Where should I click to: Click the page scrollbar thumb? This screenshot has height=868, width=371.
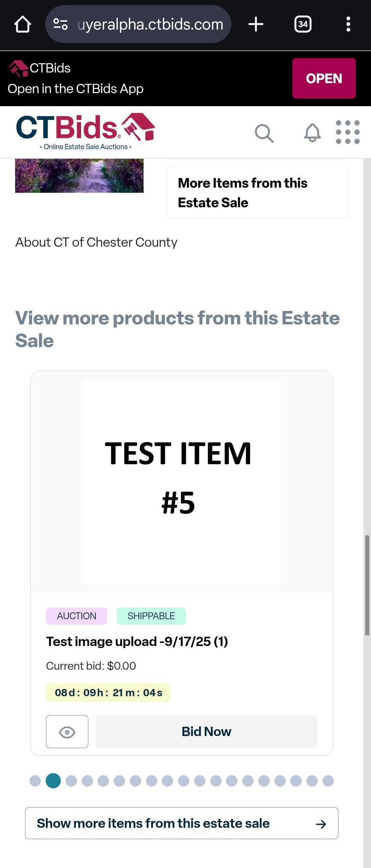click(367, 585)
